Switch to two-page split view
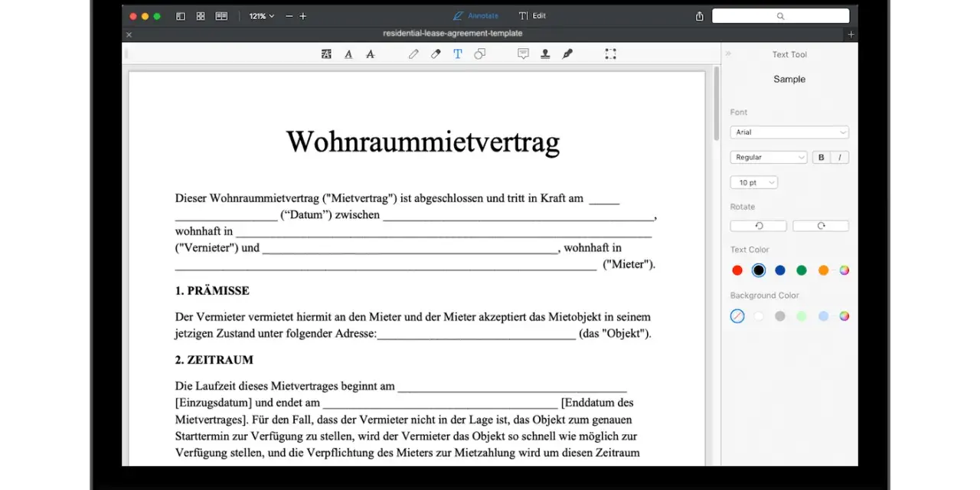 [221, 16]
